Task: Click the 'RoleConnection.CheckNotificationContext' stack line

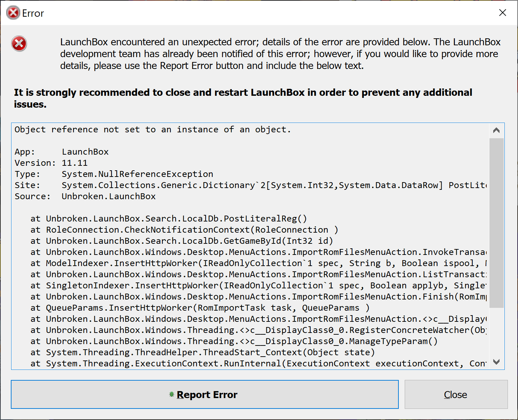Action: click(184, 230)
